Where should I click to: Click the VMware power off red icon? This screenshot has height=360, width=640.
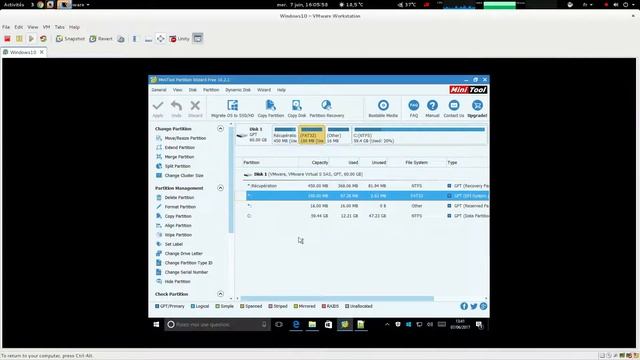coord(7,39)
